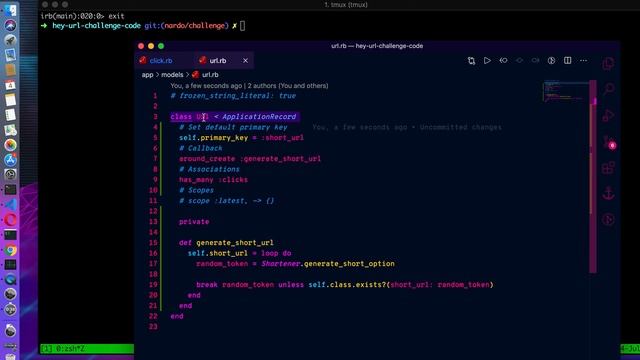Click the toggle file blame icon

(x=551, y=60)
